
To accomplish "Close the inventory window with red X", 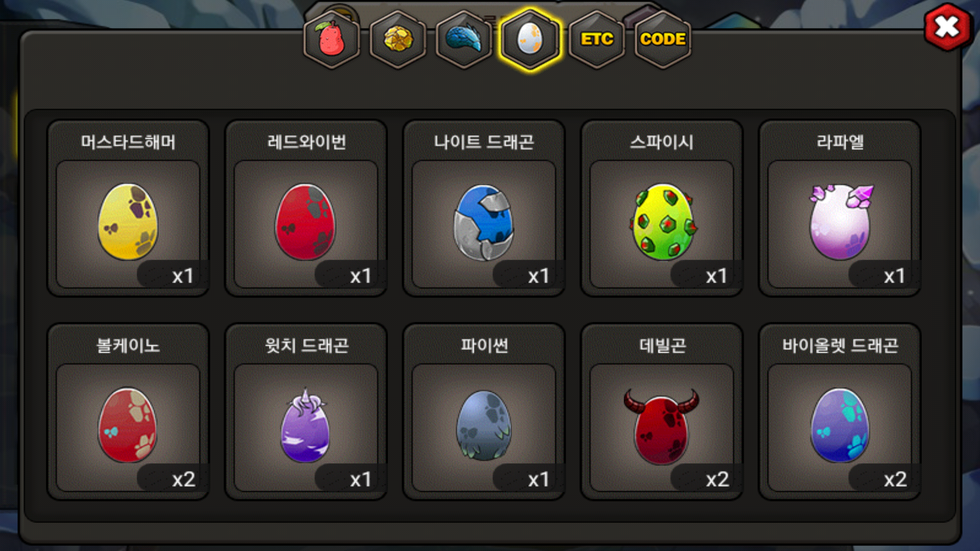I will (947, 28).
